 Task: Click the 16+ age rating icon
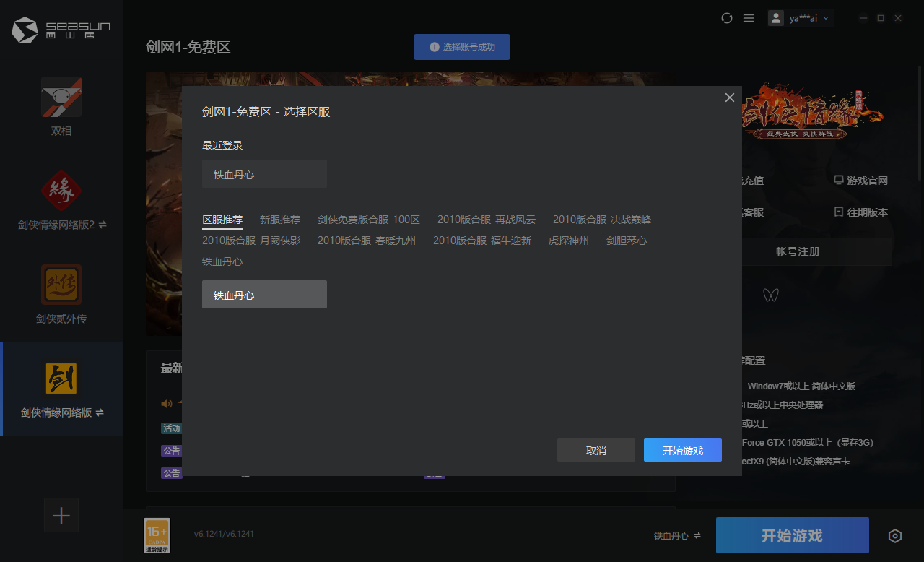point(157,535)
